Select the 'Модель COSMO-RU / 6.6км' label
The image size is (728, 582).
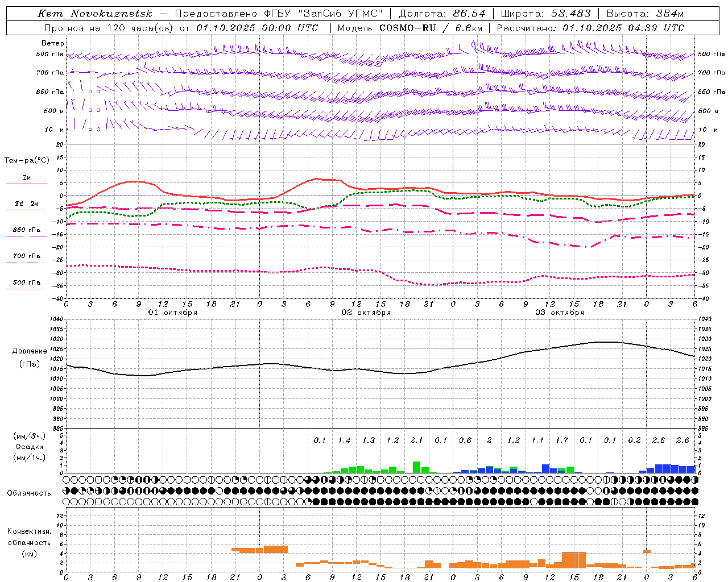[x=410, y=28]
